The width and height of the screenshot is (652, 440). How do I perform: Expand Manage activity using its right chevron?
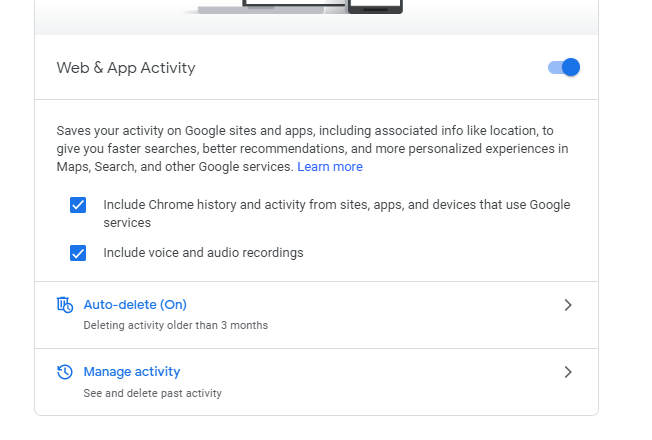(x=568, y=372)
